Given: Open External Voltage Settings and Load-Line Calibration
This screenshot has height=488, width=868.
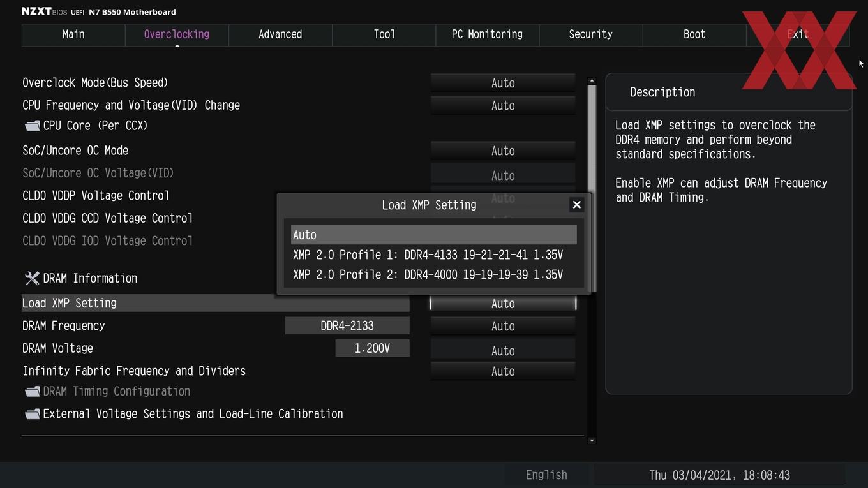Looking at the screenshot, I should coord(193,414).
